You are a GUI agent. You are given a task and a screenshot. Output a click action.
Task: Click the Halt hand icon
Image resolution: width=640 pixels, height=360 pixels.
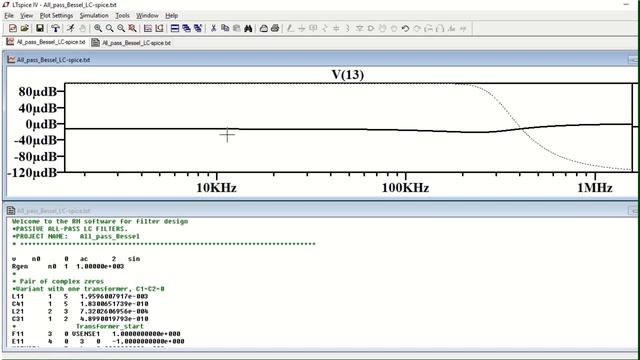(82, 28)
